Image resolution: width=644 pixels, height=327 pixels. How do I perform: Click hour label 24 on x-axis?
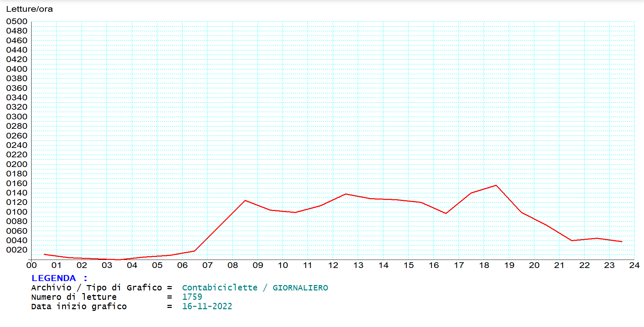tap(634, 265)
